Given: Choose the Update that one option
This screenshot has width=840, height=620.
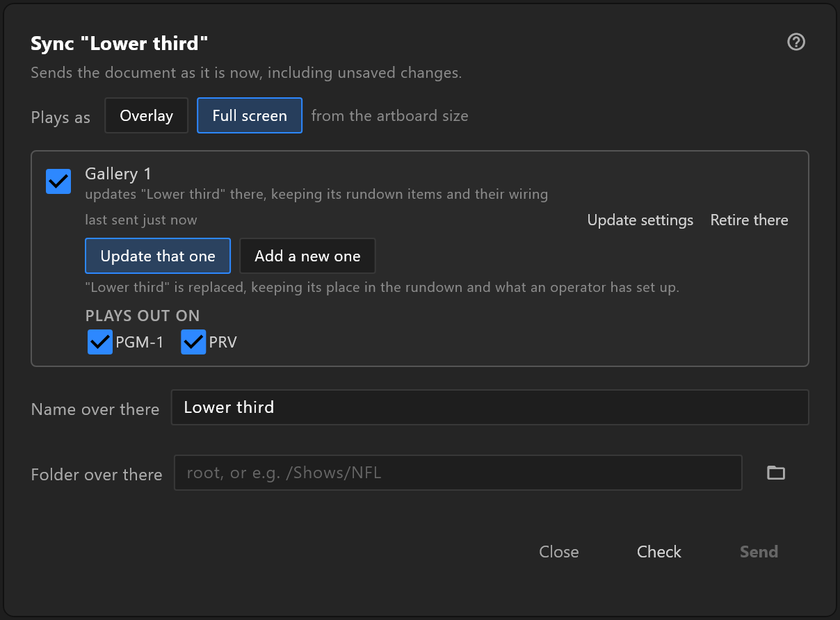Looking at the screenshot, I should point(158,256).
